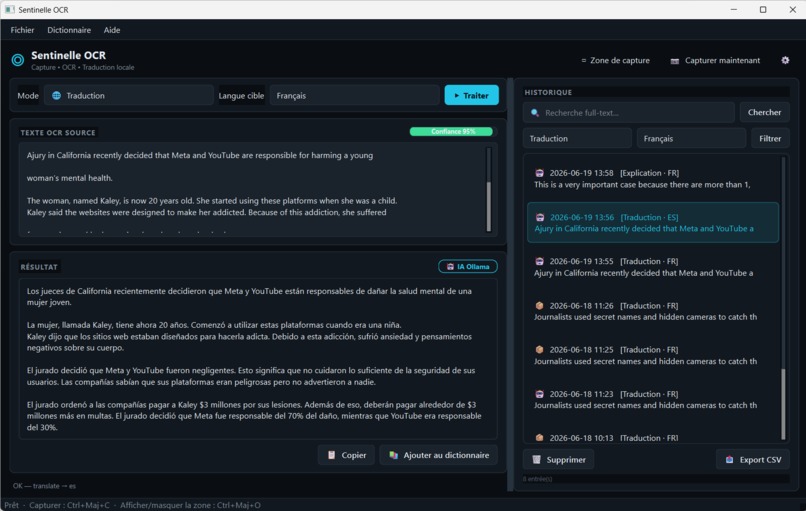Click the box icon on 11:25 history entry

click(x=539, y=350)
